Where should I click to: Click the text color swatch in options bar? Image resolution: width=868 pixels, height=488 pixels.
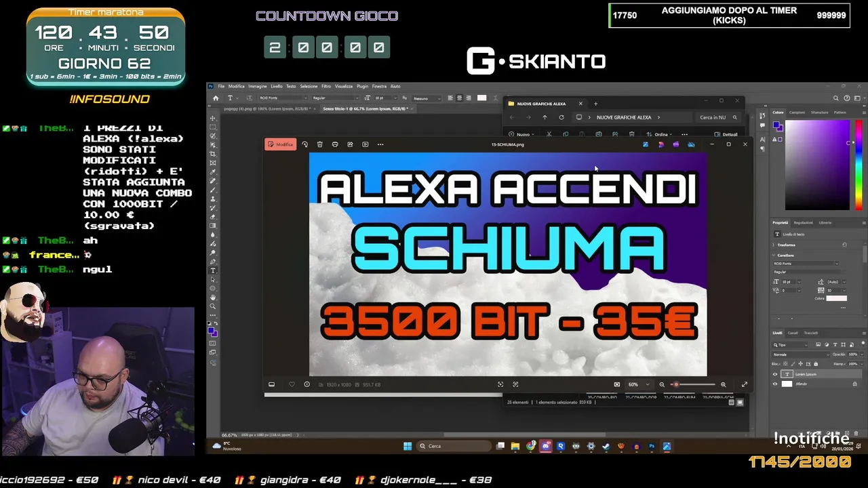click(x=481, y=98)
